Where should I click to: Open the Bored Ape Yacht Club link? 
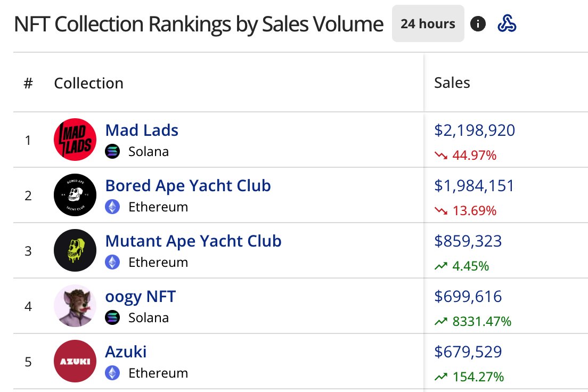point(188,186)
